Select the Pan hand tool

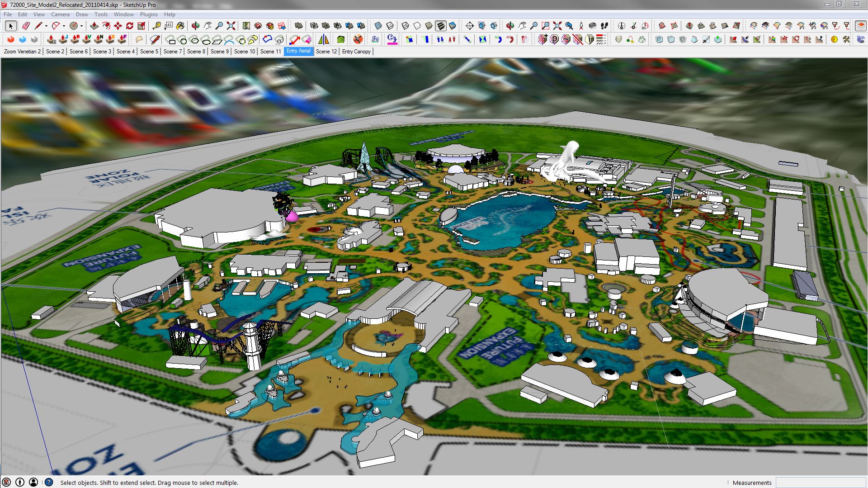coord(208,26)
